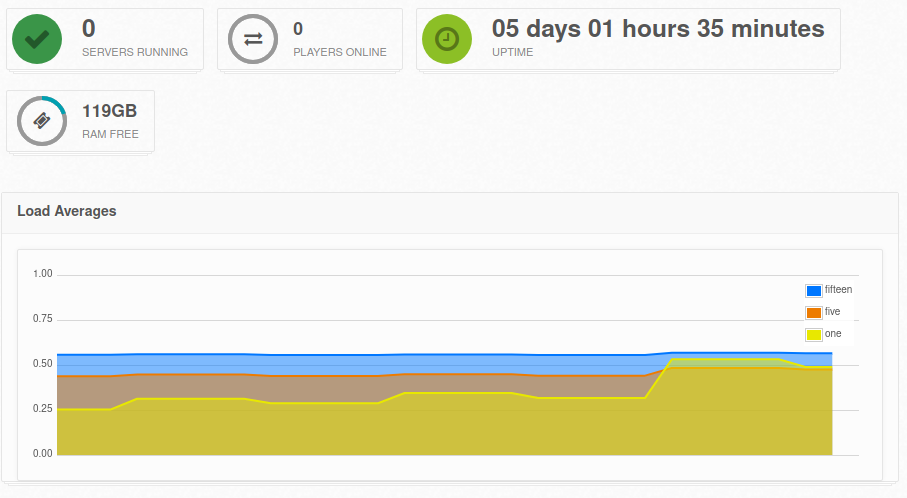This screenshot has height=498, width=907.
Task: Click the UPTIME label
Action: click(513, 52)
